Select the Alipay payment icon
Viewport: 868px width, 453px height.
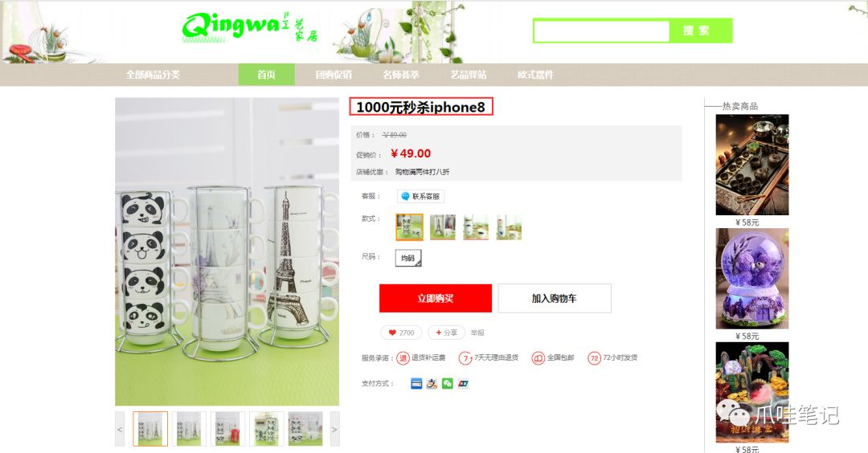click(x=432, y=384)
